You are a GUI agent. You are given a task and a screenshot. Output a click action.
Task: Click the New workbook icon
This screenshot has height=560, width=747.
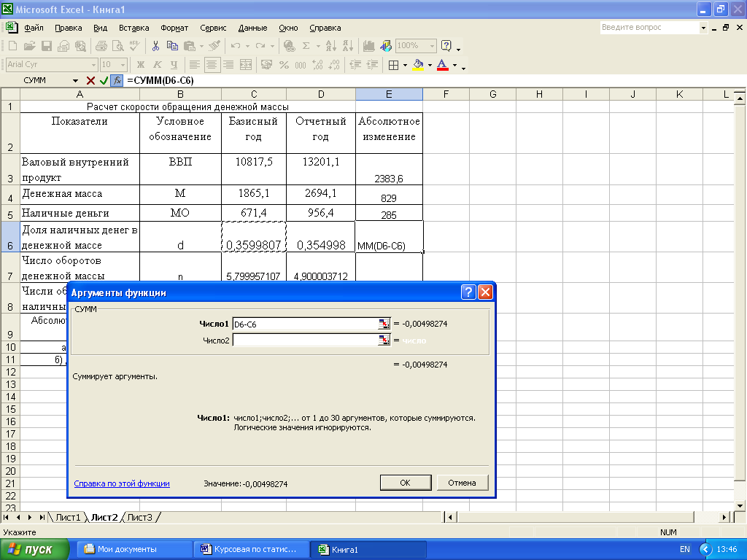click(x=13, y=46)
